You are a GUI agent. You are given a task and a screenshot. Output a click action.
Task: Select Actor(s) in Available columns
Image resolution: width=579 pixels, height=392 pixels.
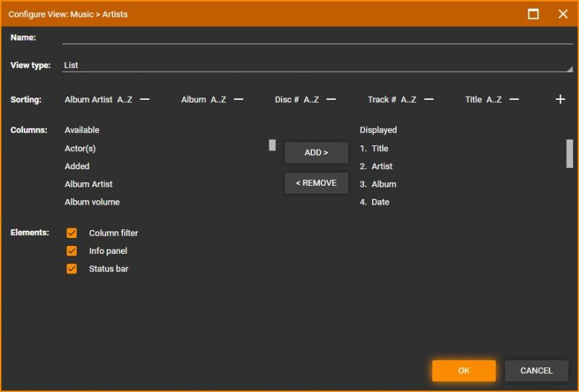[80, 148]
